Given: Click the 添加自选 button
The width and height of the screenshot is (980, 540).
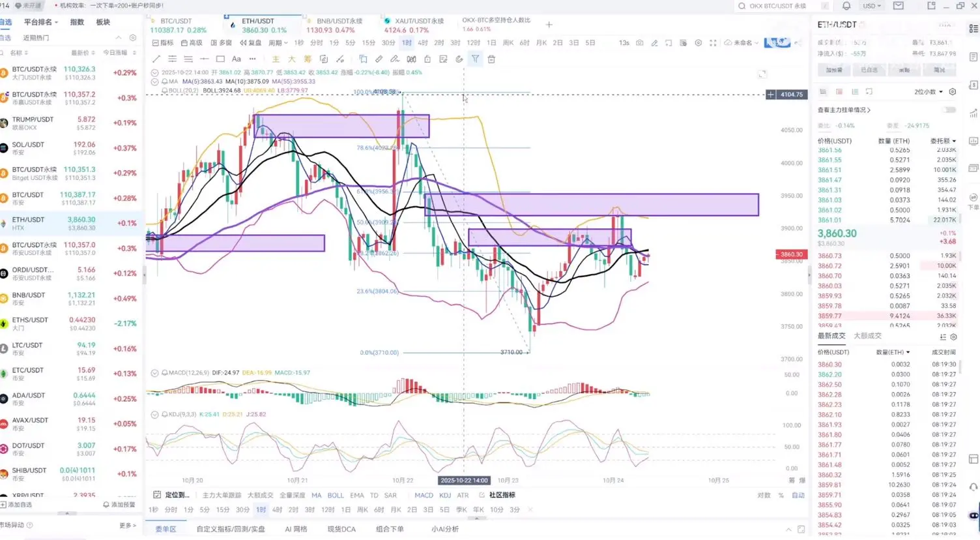Looking at the screenshot, I should click(16, 505).
